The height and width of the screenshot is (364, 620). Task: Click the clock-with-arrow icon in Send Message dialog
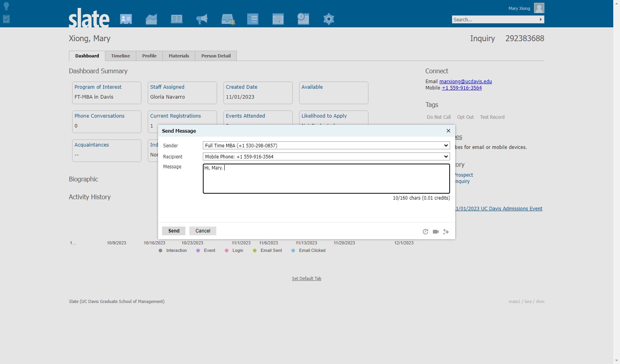point(425,232)
